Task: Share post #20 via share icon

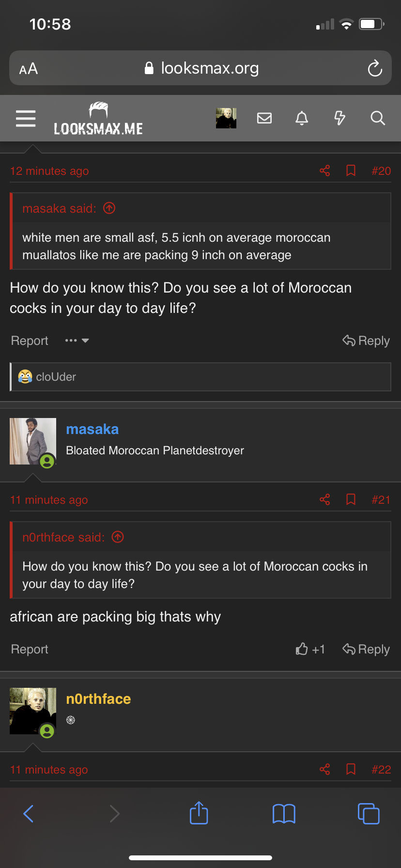Action: click(325, 170)
